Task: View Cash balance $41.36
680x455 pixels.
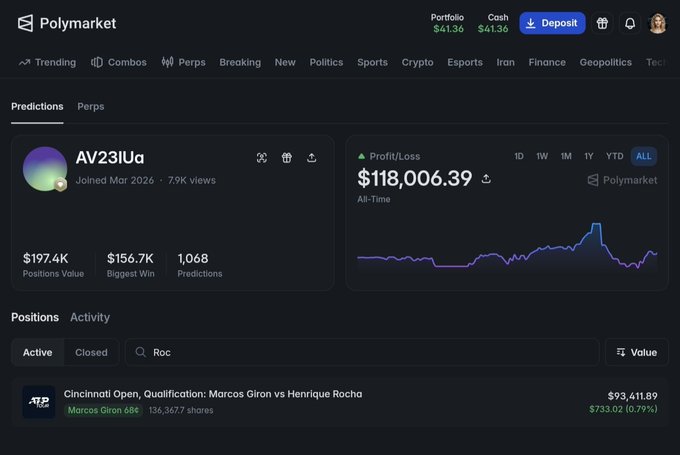Action: tap(493, 23)
